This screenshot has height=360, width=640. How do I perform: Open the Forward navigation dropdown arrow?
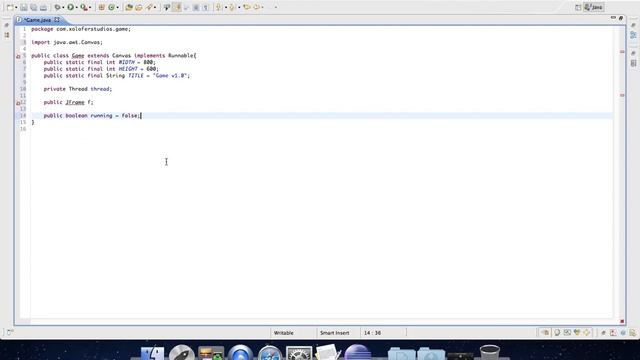coord(262,7)
